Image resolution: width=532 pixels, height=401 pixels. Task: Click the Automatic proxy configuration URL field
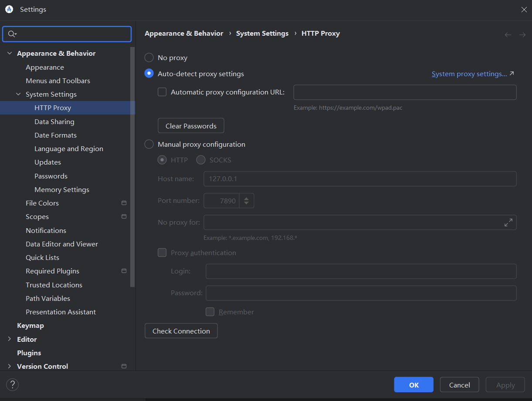point(405,92)
